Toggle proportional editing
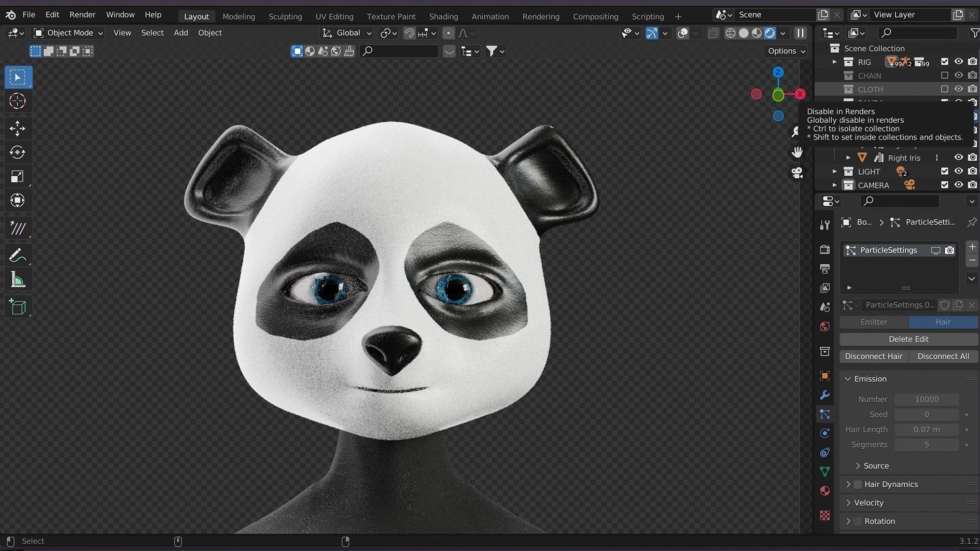The width and height of the screenshot is (980, 551). pos(449,33)
